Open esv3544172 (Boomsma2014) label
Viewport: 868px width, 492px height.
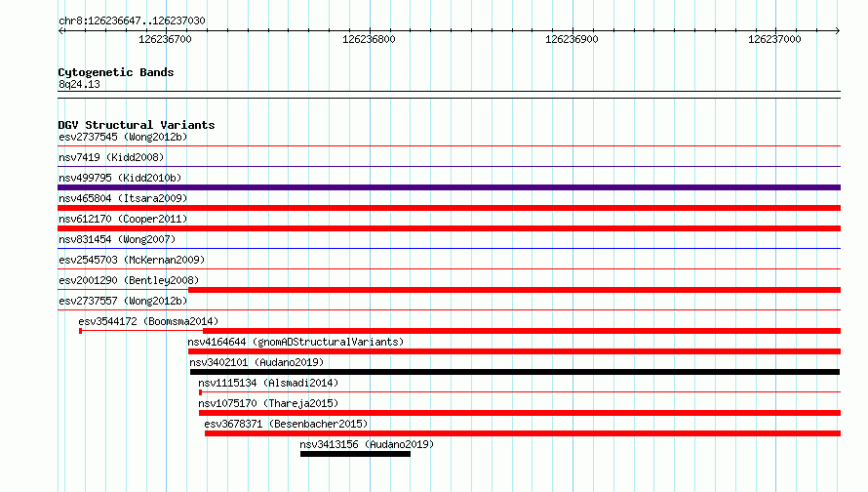pyautogui.click(x=148, y=321)
